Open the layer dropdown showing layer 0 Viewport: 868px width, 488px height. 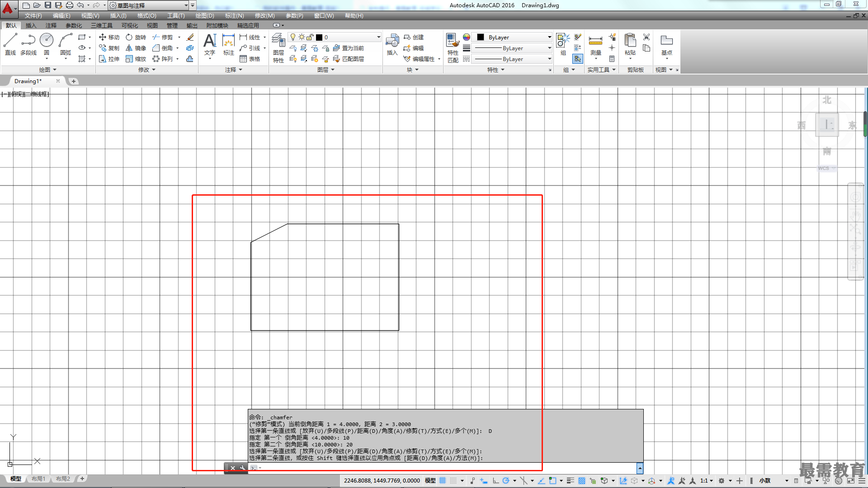point(335,37)
